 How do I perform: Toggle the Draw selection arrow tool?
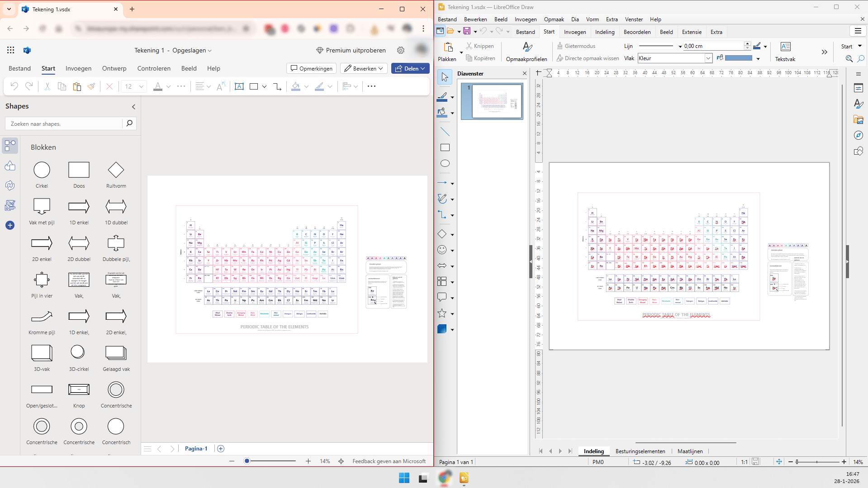click(445, 77)
